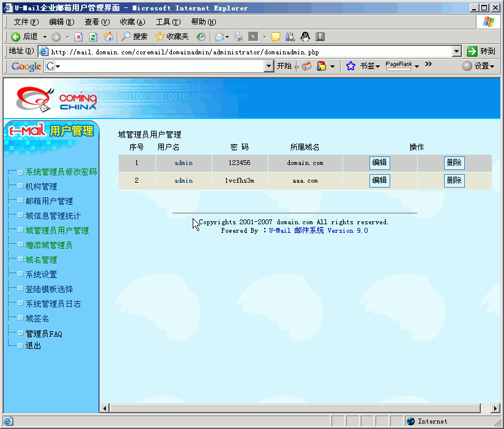Open the Google toolbar 设置 dropdown

[x=478, y=66]
